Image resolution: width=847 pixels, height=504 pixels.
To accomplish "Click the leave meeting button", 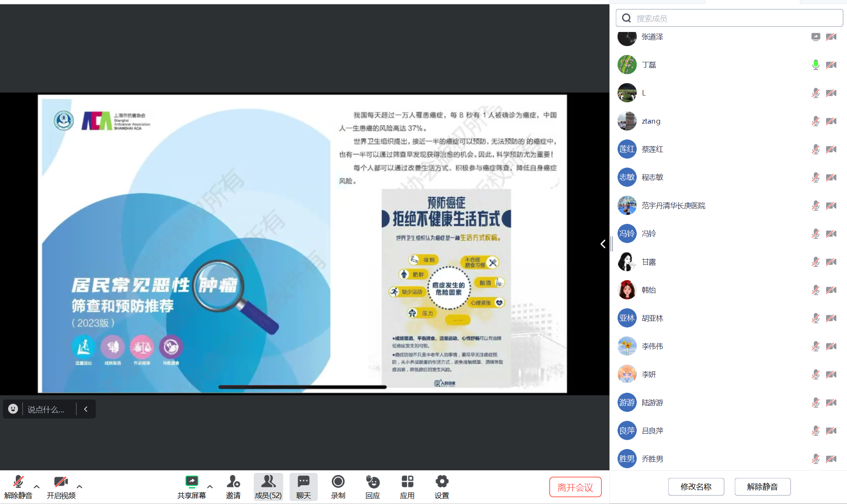I will click(x=575, y=487).
